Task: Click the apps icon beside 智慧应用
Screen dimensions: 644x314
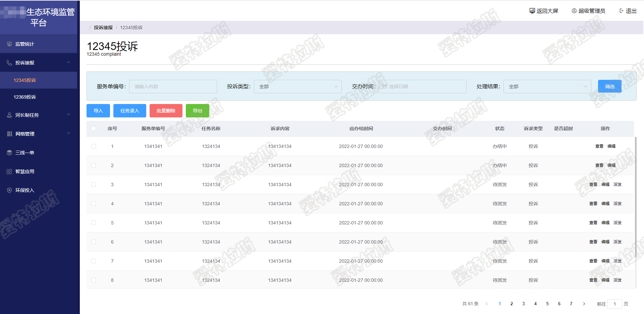Action: [x=9, y=171]
